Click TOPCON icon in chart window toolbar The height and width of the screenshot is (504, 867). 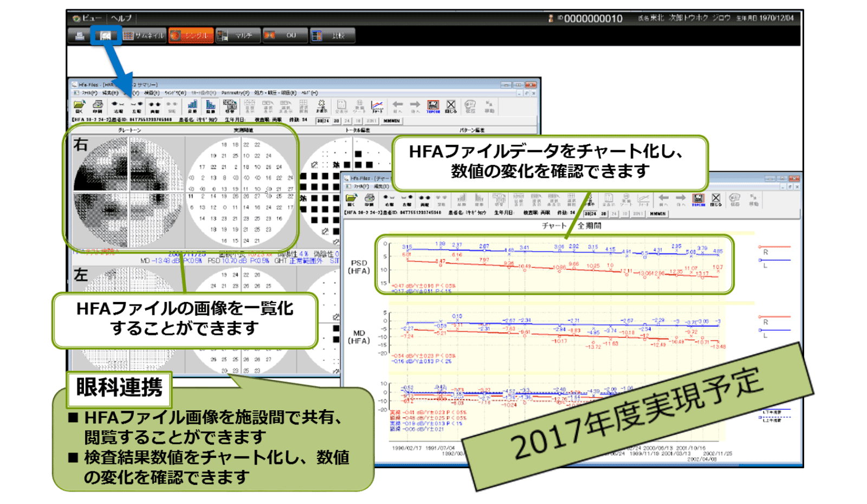[x=698, y=201]
